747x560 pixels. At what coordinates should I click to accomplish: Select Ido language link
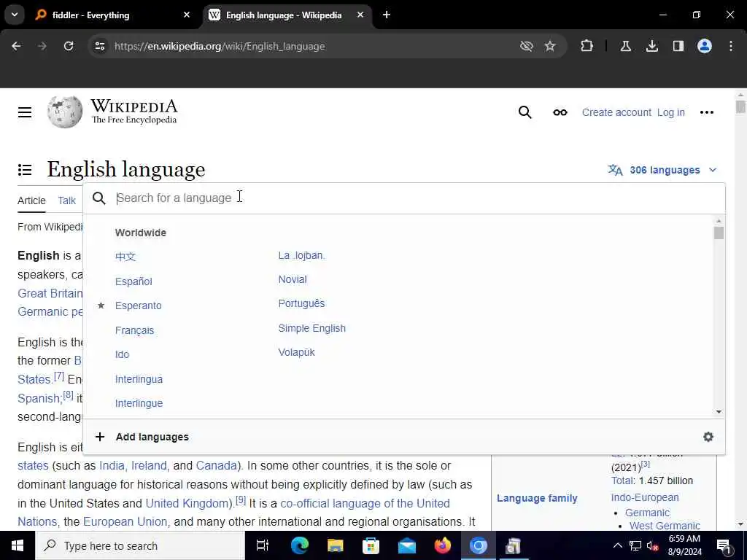coord(122,354)
